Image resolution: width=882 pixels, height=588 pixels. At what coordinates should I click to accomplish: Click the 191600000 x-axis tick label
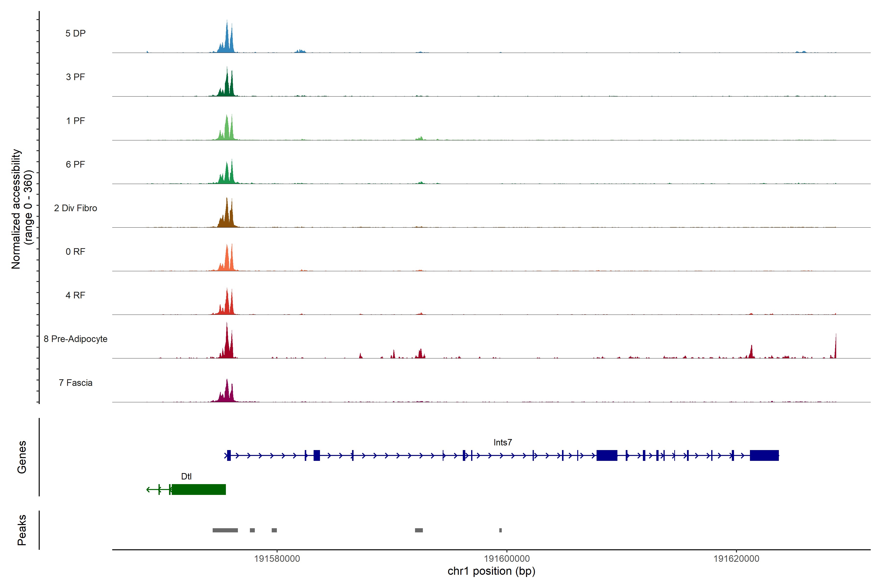tap(507, 559)
